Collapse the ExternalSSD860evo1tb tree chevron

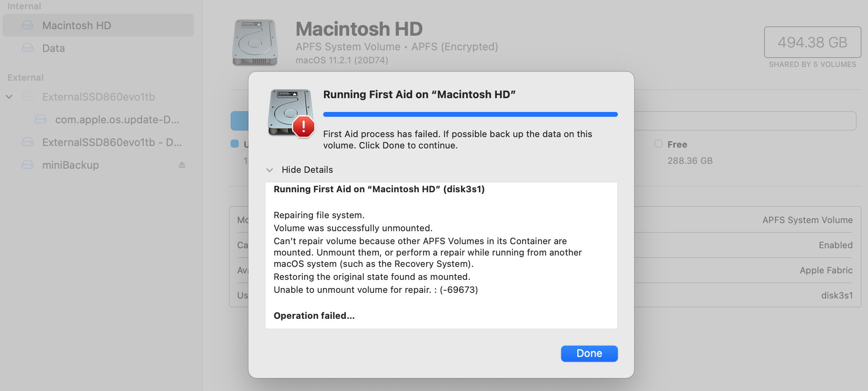9,97
